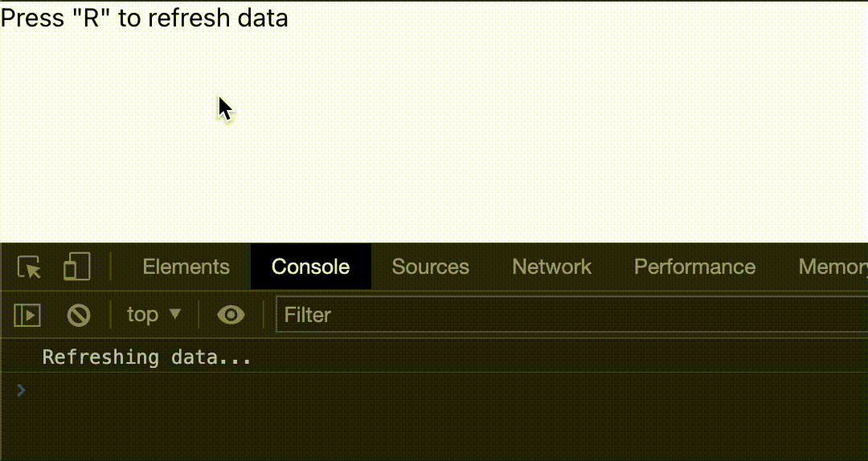This screenshot has width=868, height=461.
Task: Toggle the device toolbar icon
Action: (x=77, y=267)
